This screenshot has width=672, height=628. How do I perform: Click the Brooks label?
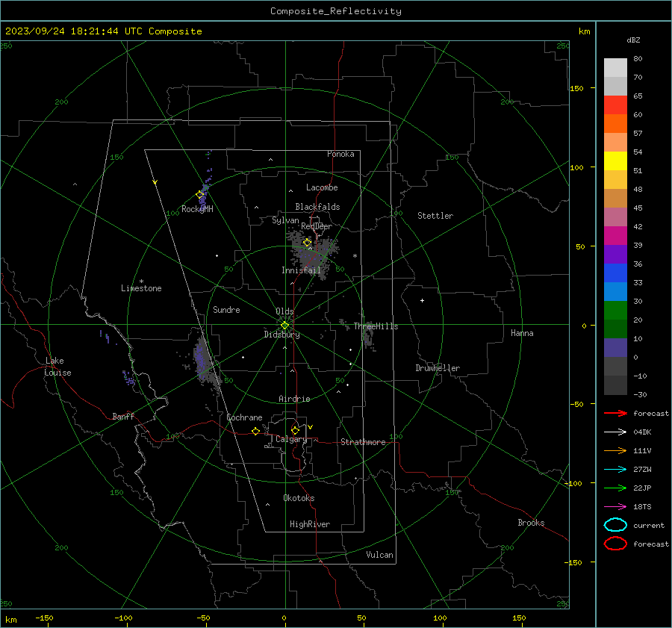[x=531, y=523]
